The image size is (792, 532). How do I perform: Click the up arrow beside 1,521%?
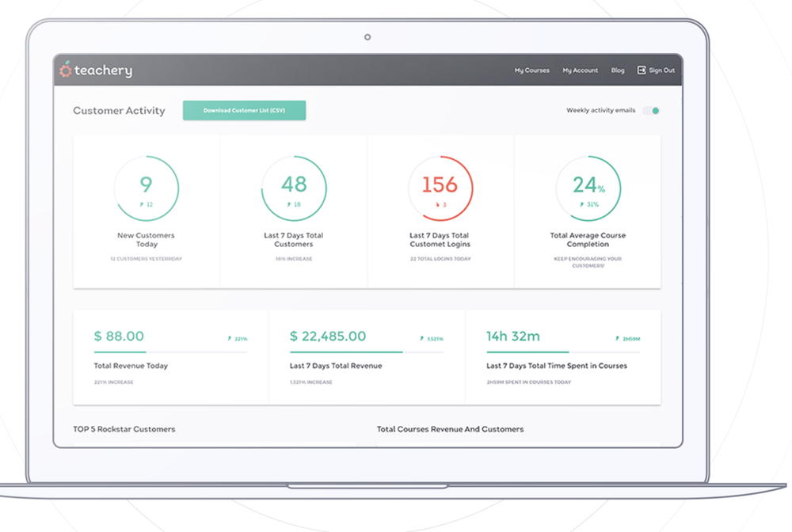pos(422,338)
